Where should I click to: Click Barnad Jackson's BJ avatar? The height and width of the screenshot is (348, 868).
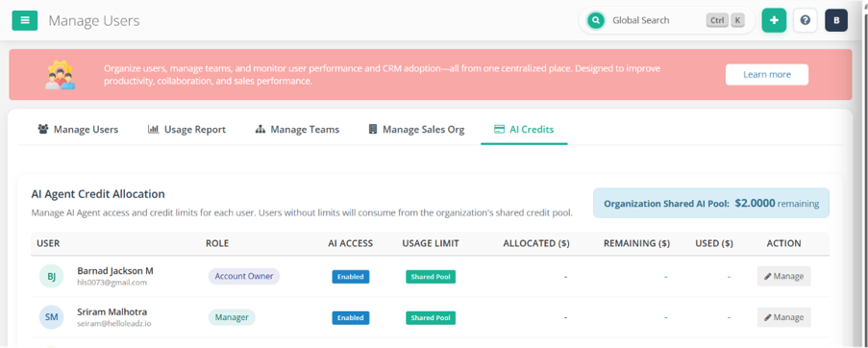pyautogui.click(x=52, y=276)
